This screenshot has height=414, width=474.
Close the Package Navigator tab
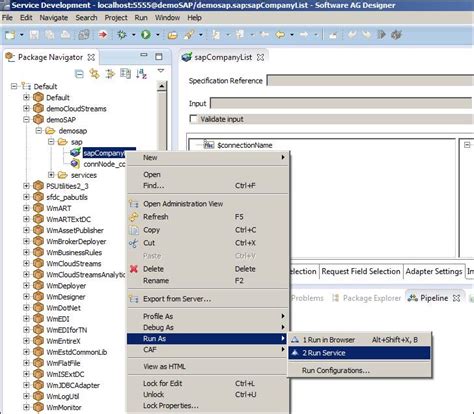(91, 57)
